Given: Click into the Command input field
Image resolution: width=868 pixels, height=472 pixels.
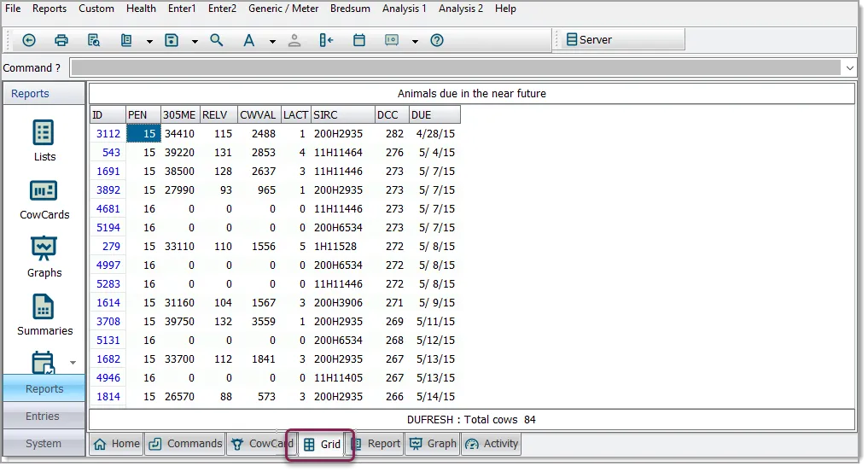Looking at the screenshot, I should [456, 68].
